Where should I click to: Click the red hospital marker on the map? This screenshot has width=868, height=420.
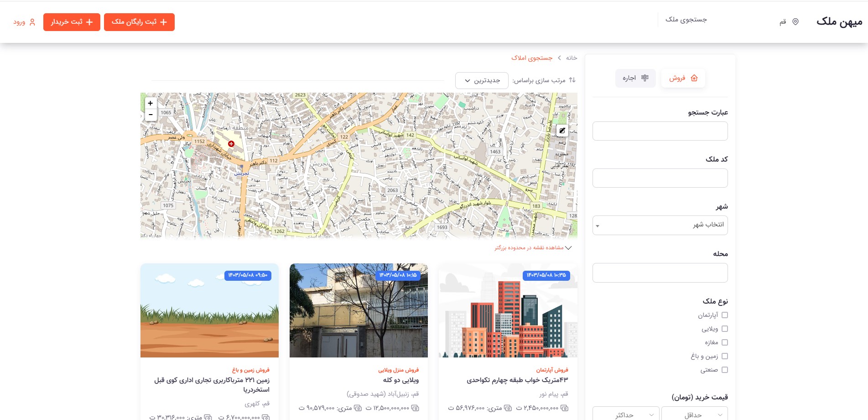(x=231, y=144)
